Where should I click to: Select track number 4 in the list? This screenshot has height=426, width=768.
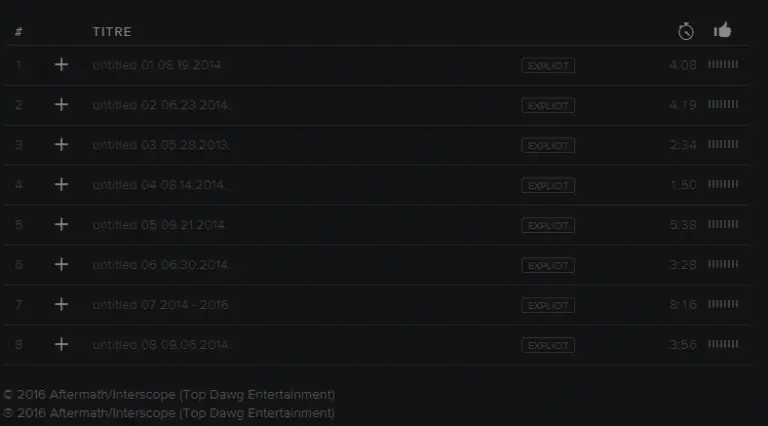[x=19, y=185]
